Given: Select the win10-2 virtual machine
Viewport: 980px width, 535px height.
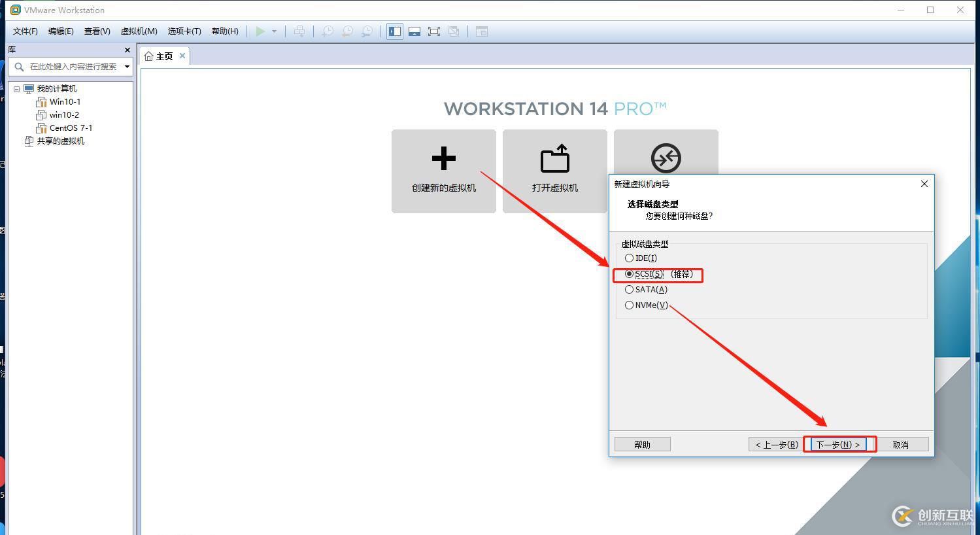Looking at the screenshot, I should tap(64, 115).
